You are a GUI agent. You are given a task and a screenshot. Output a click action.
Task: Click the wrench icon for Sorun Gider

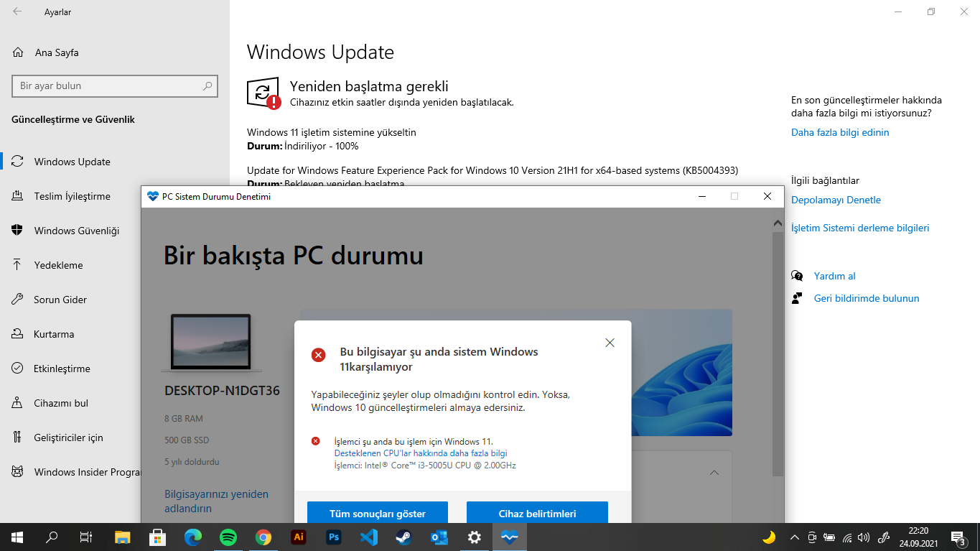(18, 300)
